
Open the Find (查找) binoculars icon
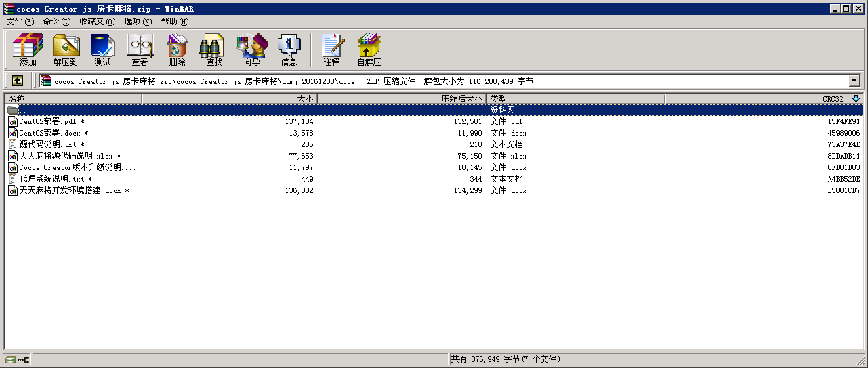coord(214,49)
